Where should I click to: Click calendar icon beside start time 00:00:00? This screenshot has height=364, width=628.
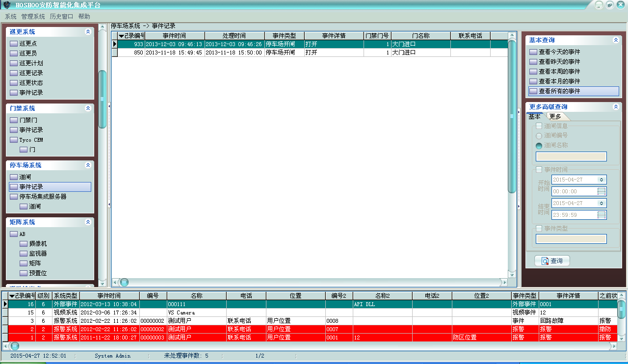[602, 191]
